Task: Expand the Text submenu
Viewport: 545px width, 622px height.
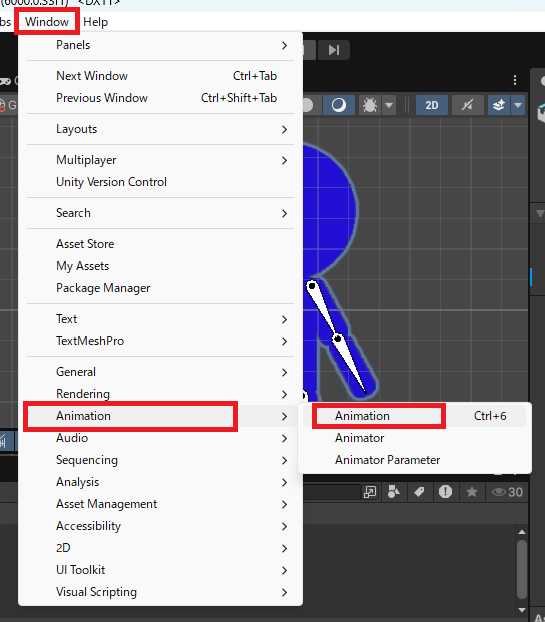Action: pos(160,319)
